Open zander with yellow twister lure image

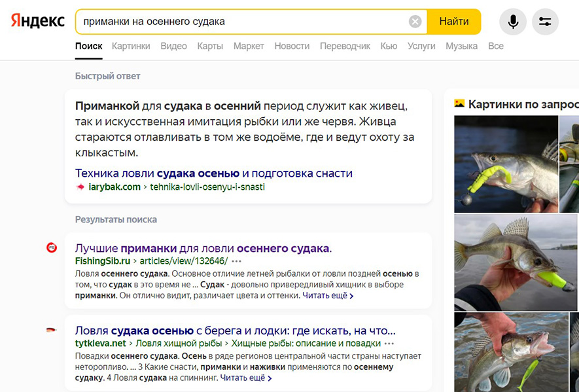(506, 164)
